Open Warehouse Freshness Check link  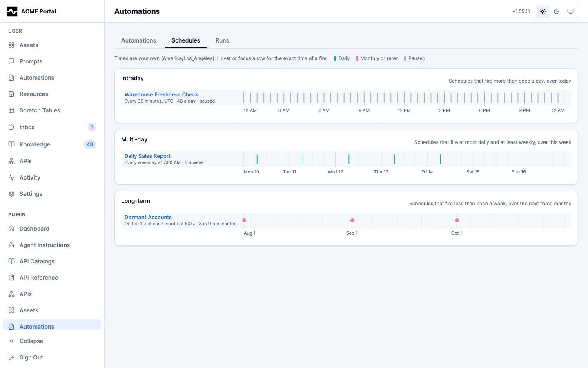[x=161, y=94]
